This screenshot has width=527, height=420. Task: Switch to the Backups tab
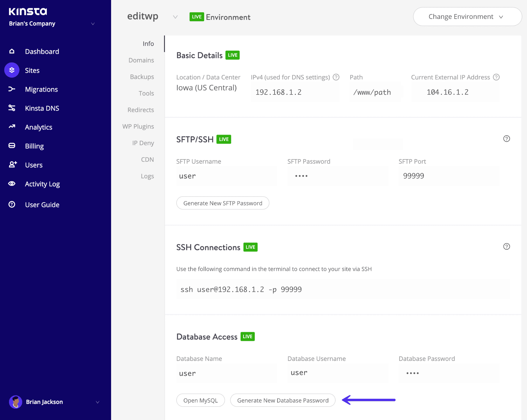click(x=142, y=77)
